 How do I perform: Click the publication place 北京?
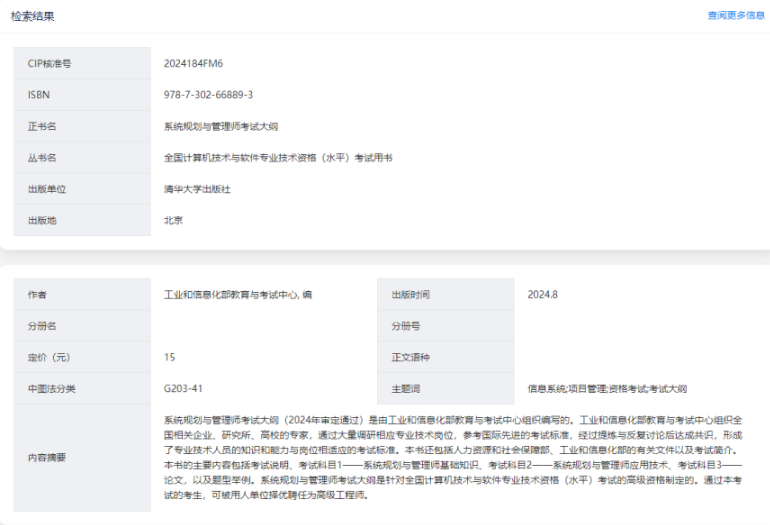click(x=174, y=220)
